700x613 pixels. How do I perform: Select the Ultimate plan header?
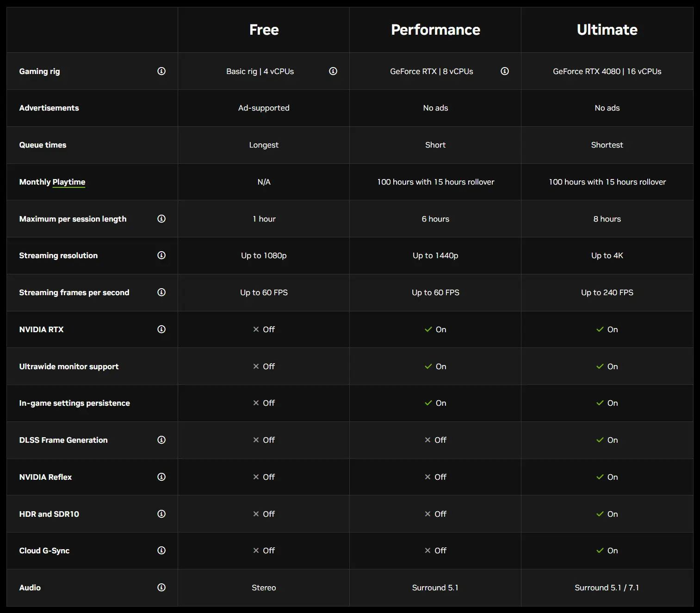607,30
